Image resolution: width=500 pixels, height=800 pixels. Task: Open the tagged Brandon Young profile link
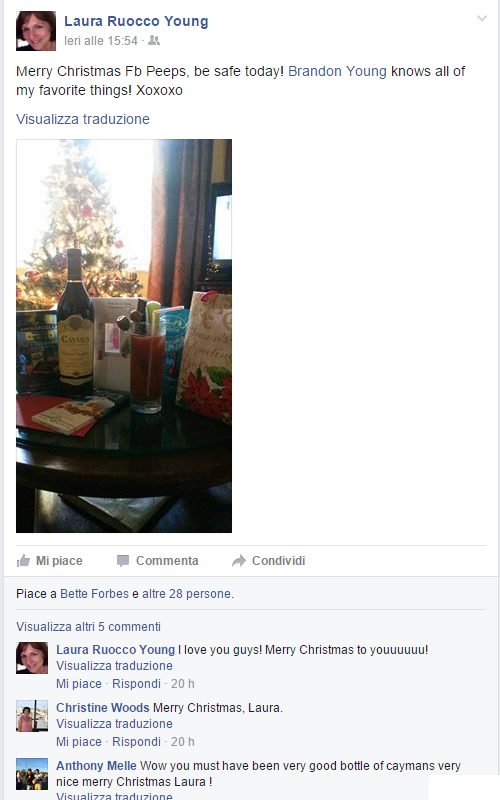[337, 71]
